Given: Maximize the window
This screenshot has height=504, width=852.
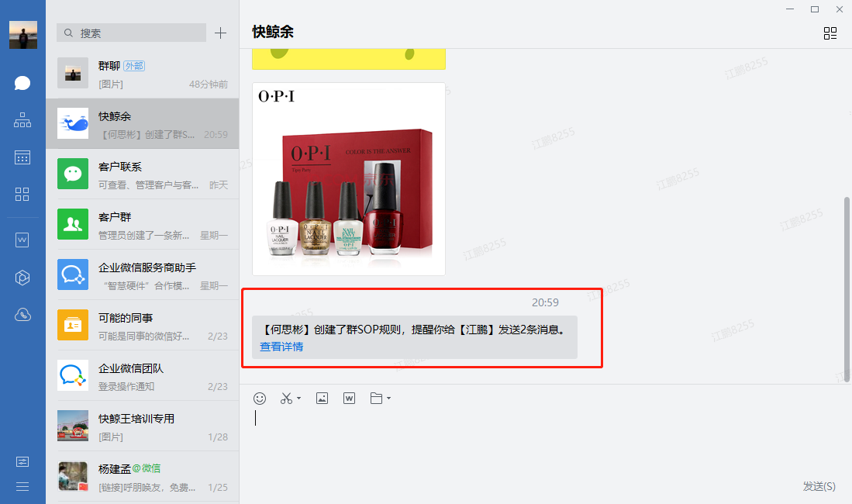Looking at the screenshot, I should click(815, 9).
